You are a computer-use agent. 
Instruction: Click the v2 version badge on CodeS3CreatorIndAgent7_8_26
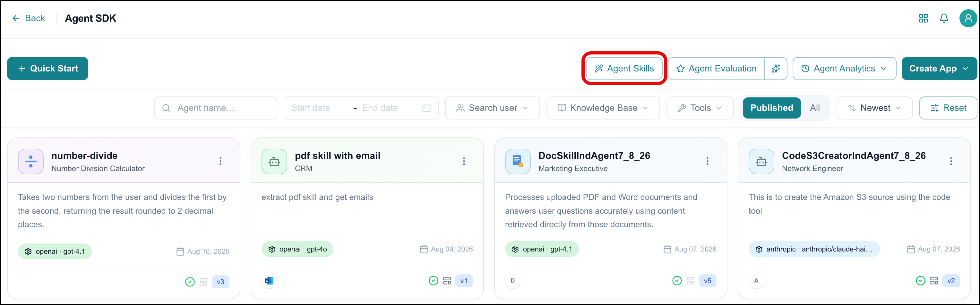click(951, 281)
